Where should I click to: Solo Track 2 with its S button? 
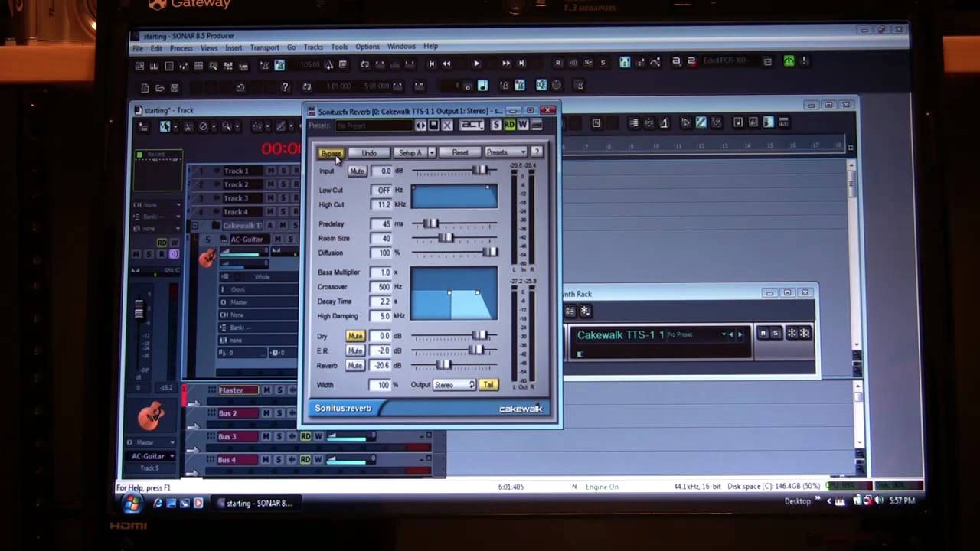[283, 184]
